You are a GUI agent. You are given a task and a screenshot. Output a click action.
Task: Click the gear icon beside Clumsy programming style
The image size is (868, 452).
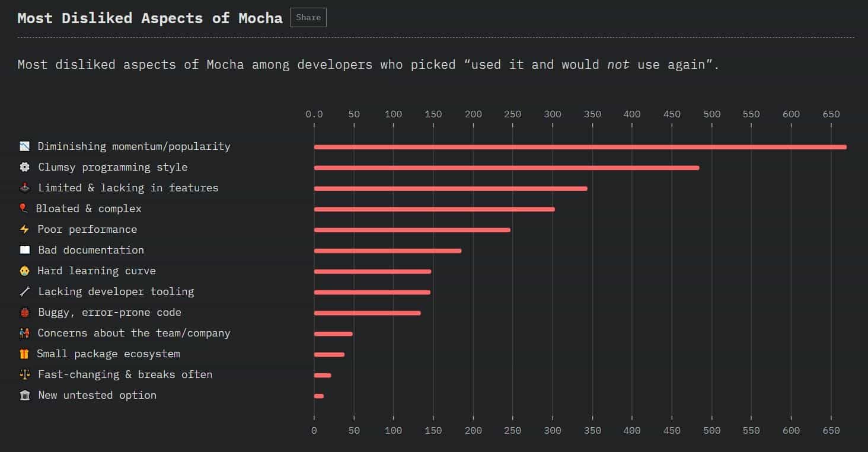pyautogui.click(x=24, y=167)
